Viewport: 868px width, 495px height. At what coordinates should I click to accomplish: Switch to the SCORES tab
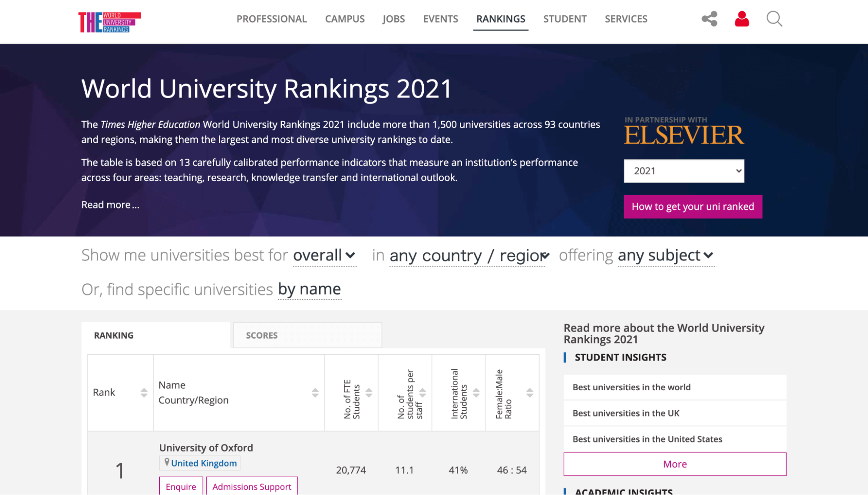(307, 335)
